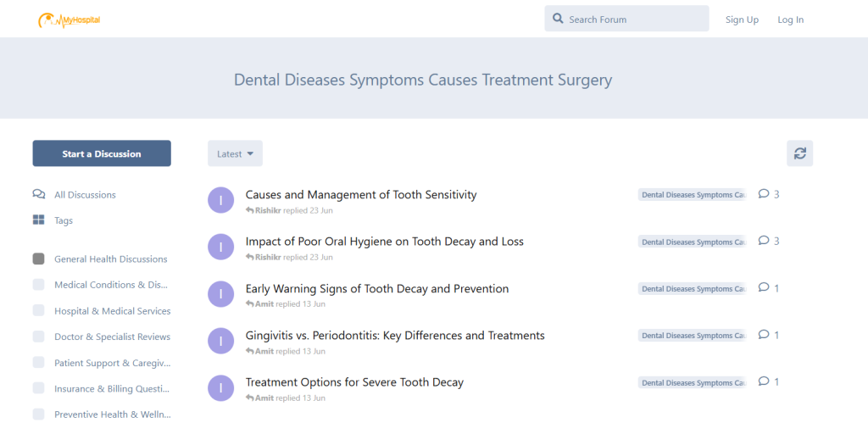Click the refresh discussions icon button

coord(799,153)
